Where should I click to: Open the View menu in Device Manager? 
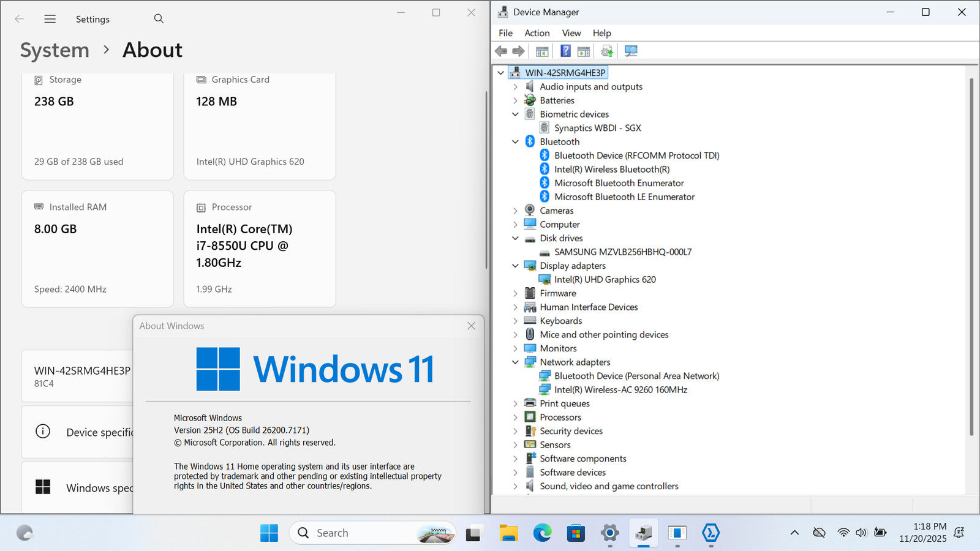571,33
